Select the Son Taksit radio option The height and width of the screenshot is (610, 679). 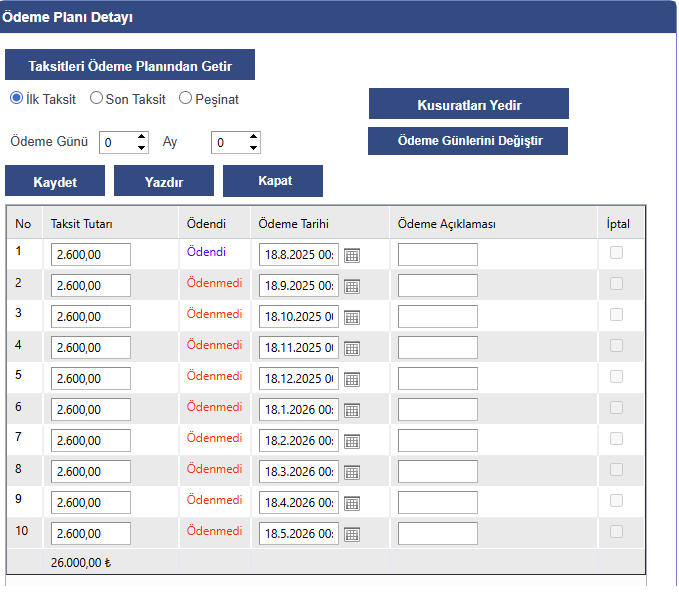click(x=97, y=99)
